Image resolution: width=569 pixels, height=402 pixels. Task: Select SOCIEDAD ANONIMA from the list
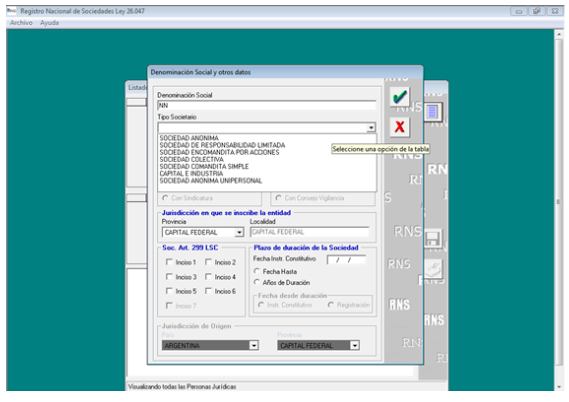point(189,138)
